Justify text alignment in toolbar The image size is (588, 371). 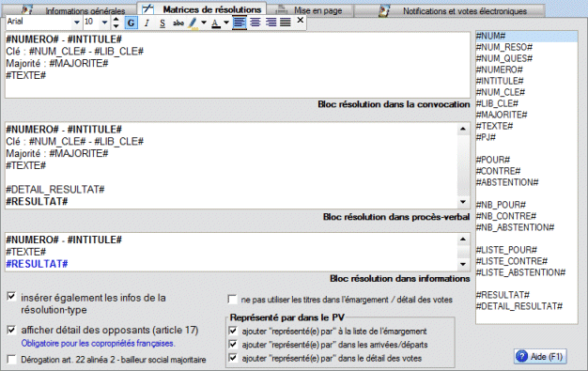click(286, 23)
